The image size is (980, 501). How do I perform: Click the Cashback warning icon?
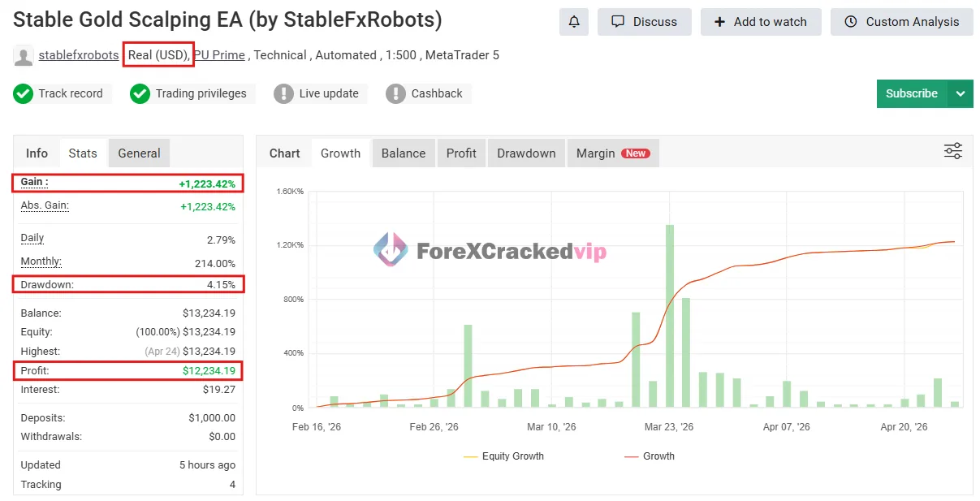pos(395,93)
